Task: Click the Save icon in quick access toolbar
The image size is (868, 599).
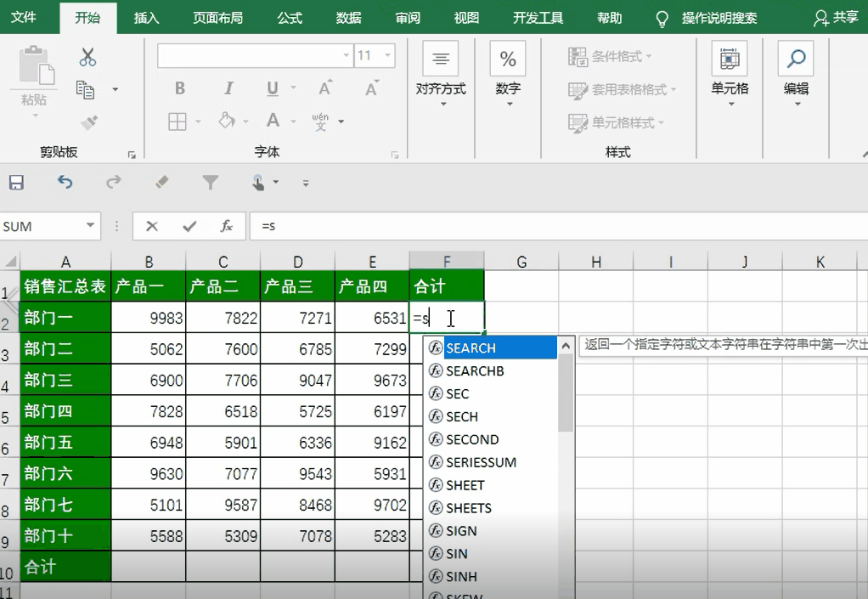Action: 16,183
